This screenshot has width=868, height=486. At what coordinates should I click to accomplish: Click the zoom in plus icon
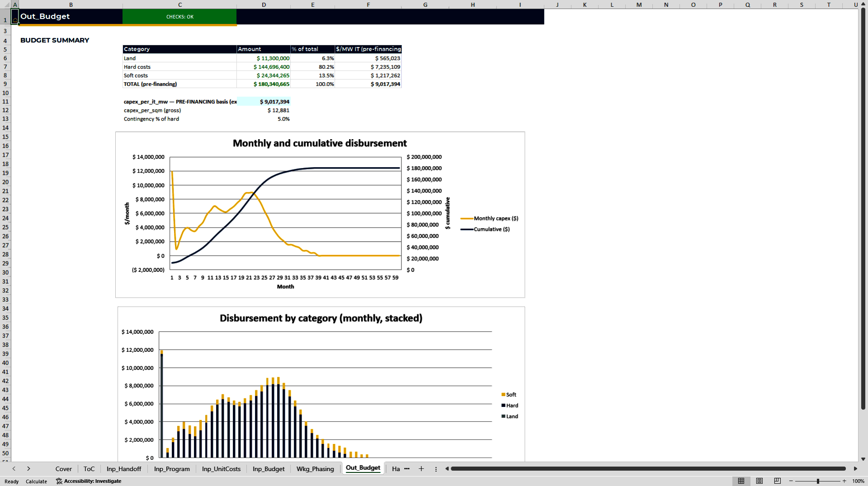pyautogui.click(x=844, y=481)
